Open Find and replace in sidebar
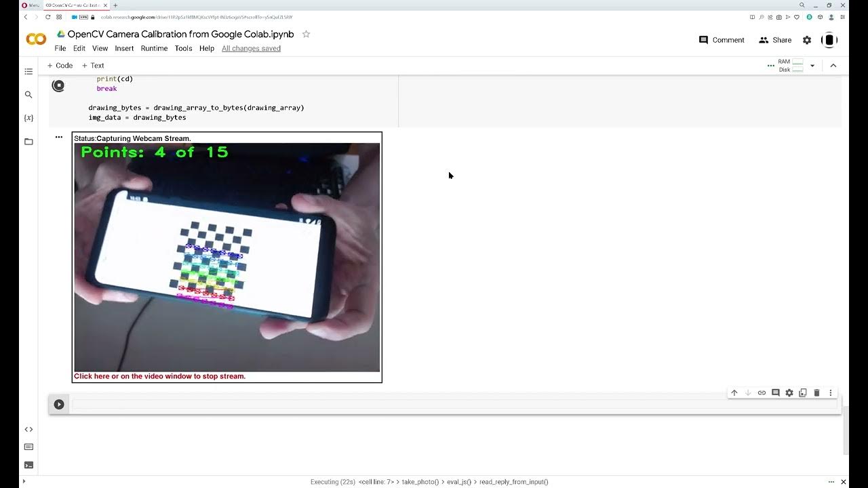Image resolution: width=868 pixels, height=488 pixels. 28,95
